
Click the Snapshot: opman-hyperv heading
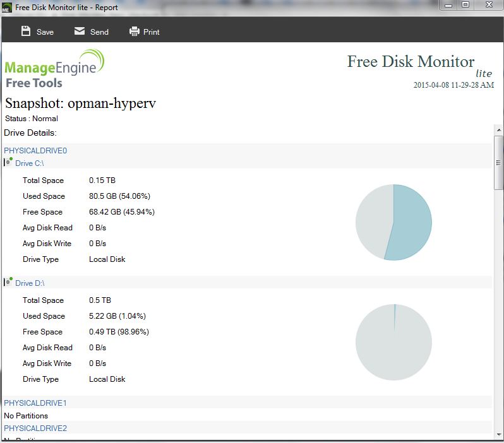pos(80,103)
